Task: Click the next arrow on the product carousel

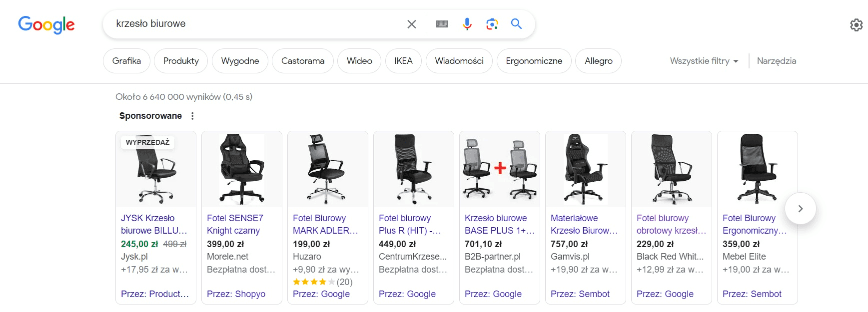Action: tap(800, 209)
